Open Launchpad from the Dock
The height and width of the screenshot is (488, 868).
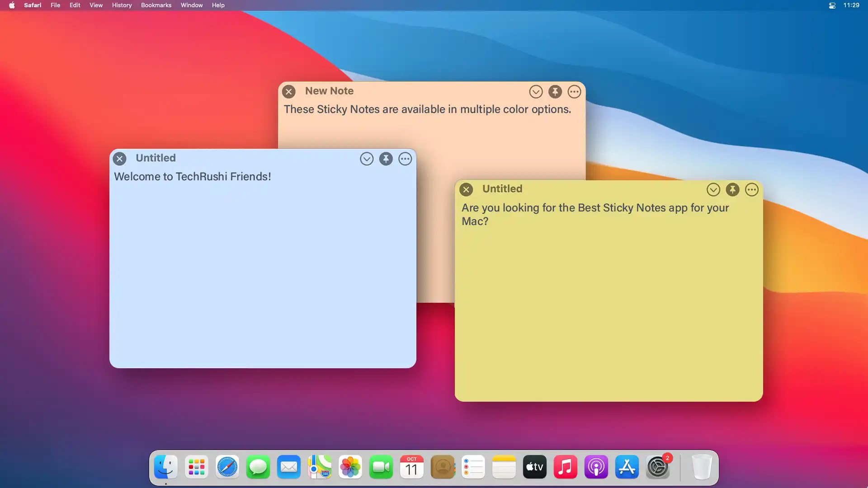pos(196,467)
